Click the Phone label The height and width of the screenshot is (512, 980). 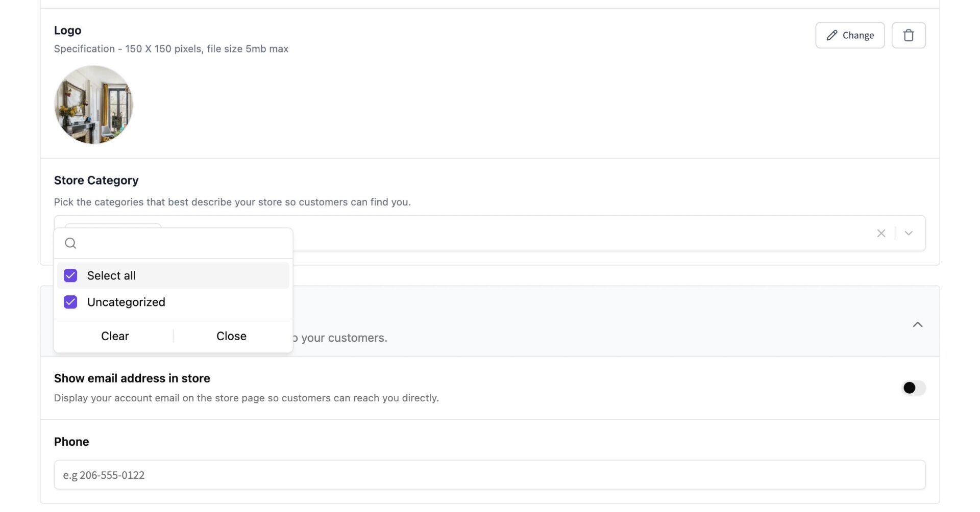click(x=71, y=442)
